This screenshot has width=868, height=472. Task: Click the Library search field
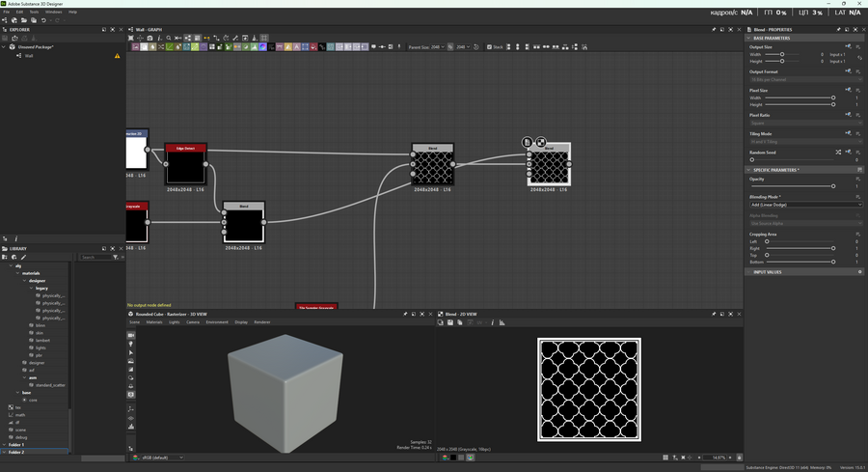pyautogui.click(x=95, y=257)
